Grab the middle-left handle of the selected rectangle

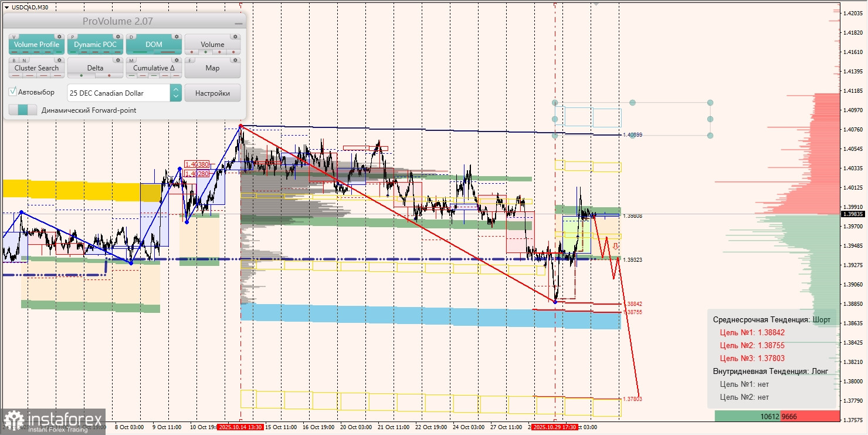(x=555, y=119)
